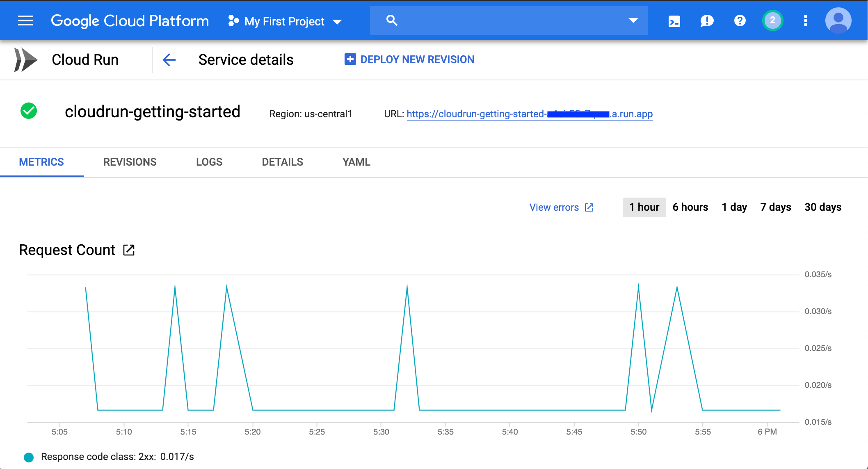Viewport: 868px width, 469px height.
Task: Activate Cloud Shell terminal
Action: (x=674, y=20)
